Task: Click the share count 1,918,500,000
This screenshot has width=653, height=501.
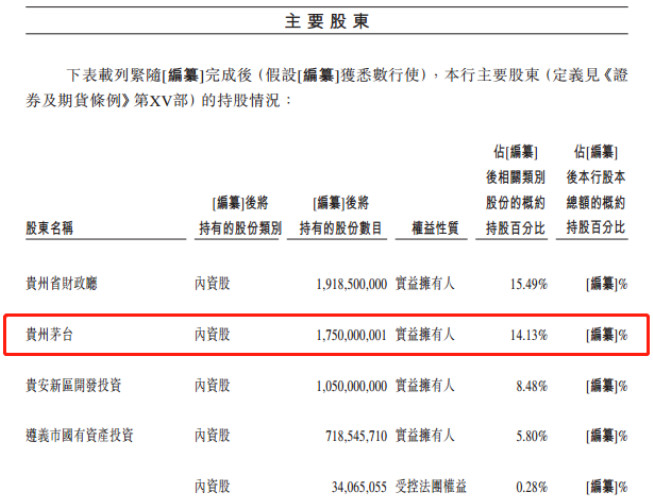Action: (x=343, y=284)
